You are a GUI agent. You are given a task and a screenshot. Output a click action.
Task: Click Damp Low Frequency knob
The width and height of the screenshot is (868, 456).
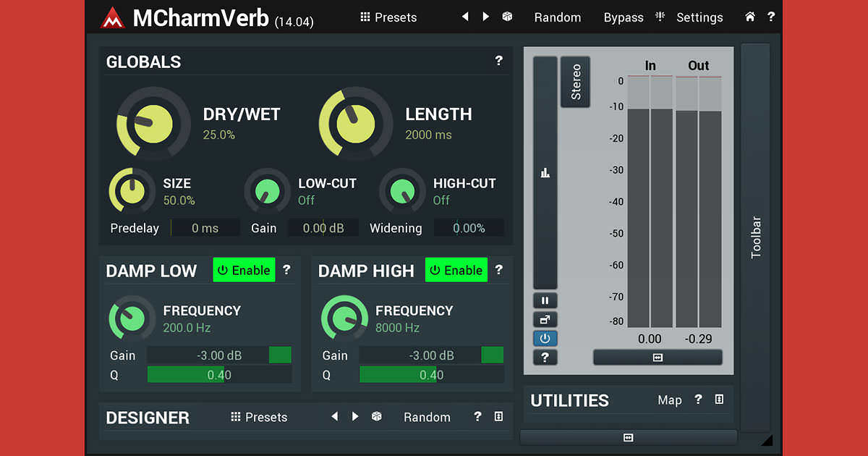click(132, 318)
